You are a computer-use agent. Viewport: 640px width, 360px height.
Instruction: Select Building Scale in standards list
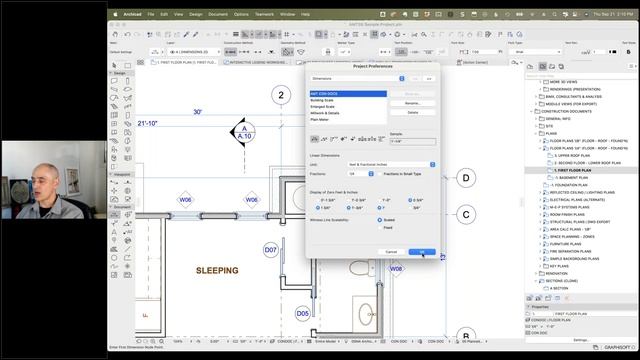click(348, 100)
